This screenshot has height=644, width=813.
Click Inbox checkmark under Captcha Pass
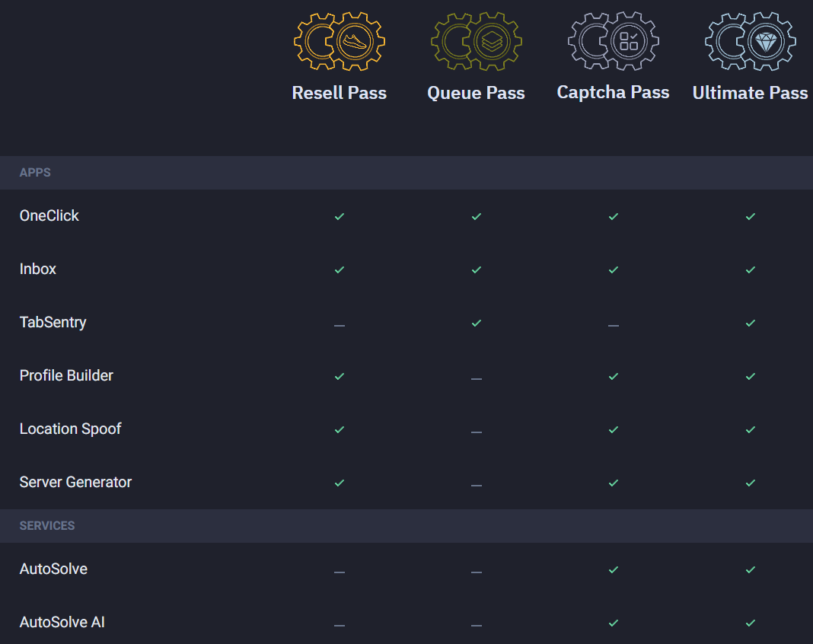click(x=614, y=269)
